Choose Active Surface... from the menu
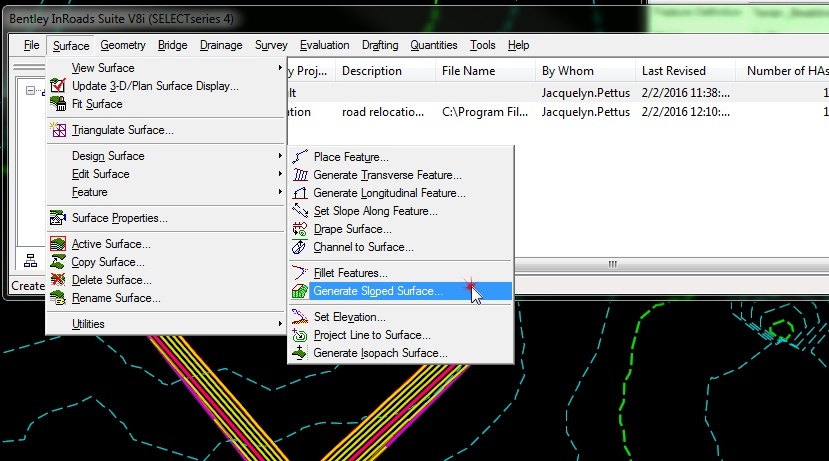 [x=166, y=244]
